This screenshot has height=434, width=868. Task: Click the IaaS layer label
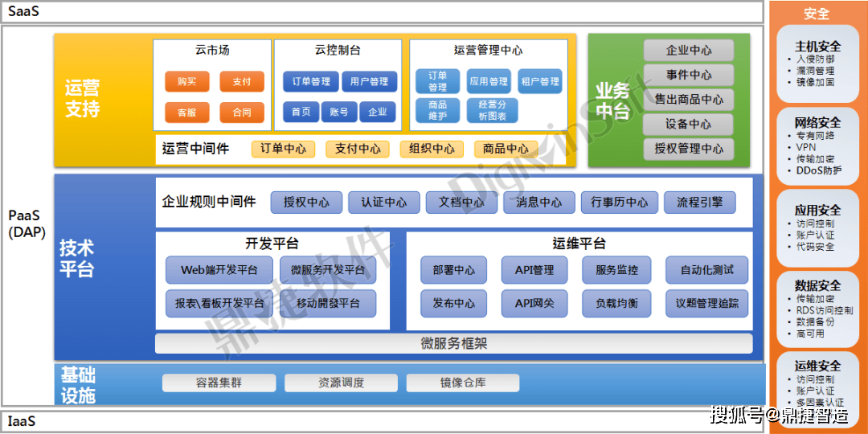click(23, 422)
